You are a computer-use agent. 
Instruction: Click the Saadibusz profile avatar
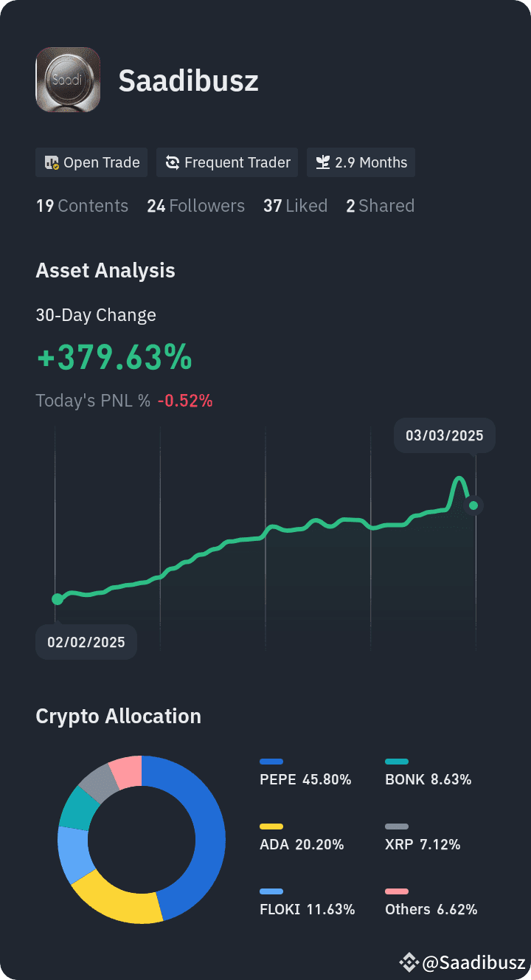click(x=68, y=80)
